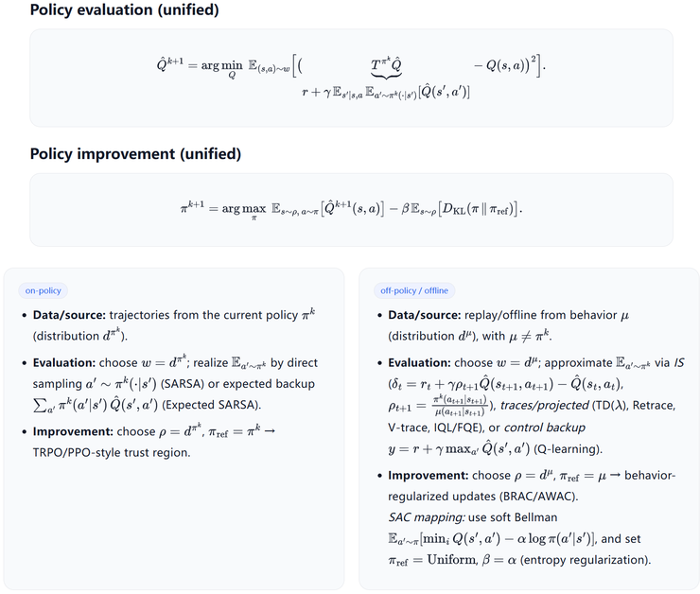
Task: Click the "Policy evaluation (unified)" heading
Action: [x=122, y=10]
